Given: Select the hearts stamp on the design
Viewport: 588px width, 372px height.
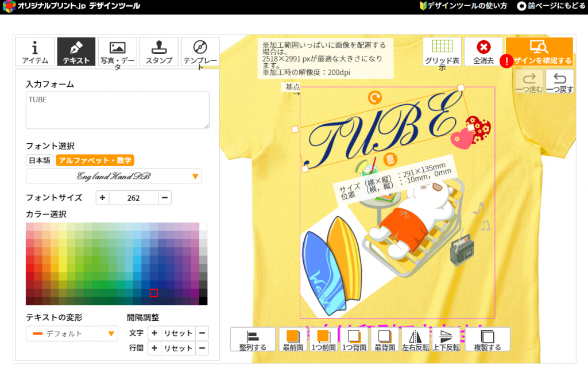Looking at the screenshot, I should [x=471, y=132].
